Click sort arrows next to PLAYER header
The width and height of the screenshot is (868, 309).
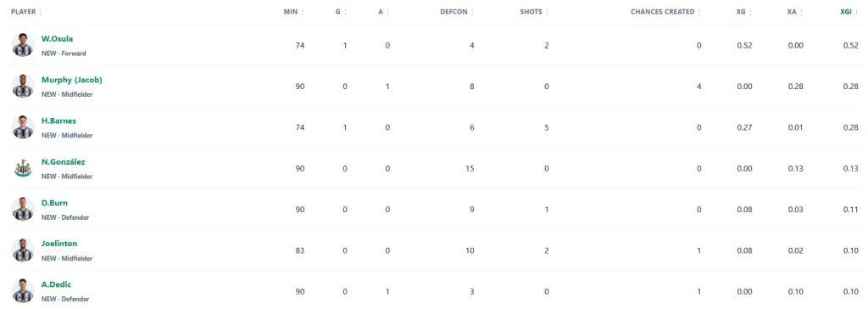[x=41, y=12]
